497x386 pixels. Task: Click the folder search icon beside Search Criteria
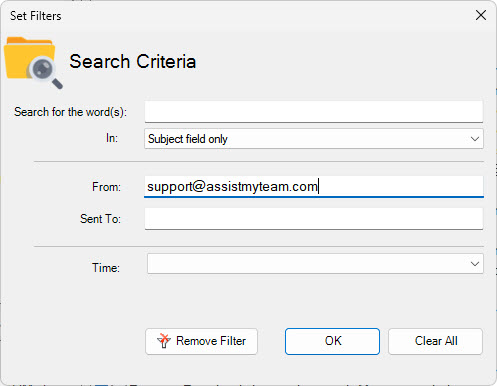[x=33, y=63]
